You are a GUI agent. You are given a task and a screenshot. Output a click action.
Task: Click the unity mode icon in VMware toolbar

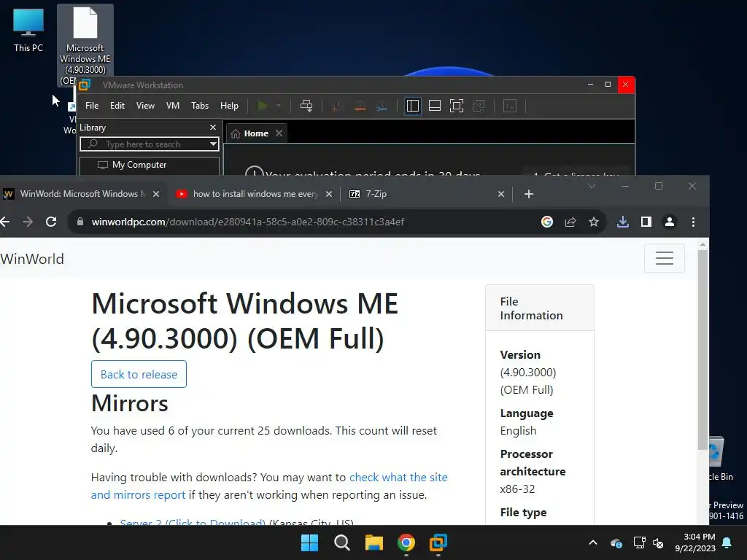[x=479, y=106]
